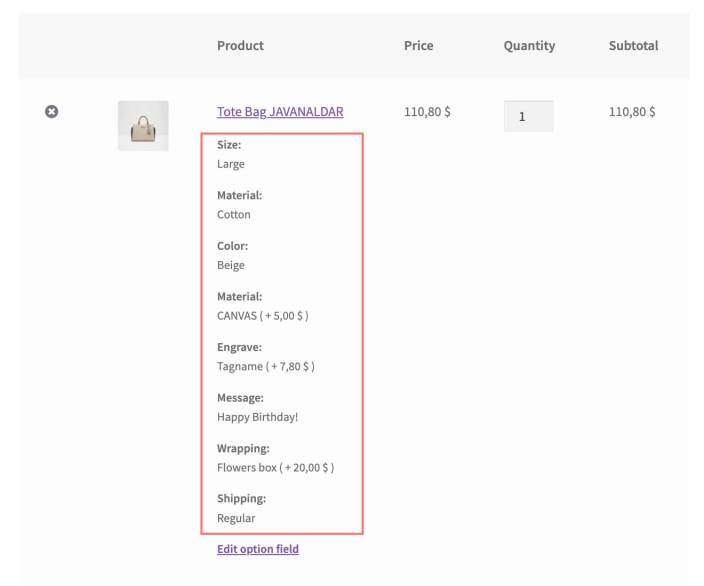704x586 pixels.
Task: Click the Large size value
Action: 231,164
